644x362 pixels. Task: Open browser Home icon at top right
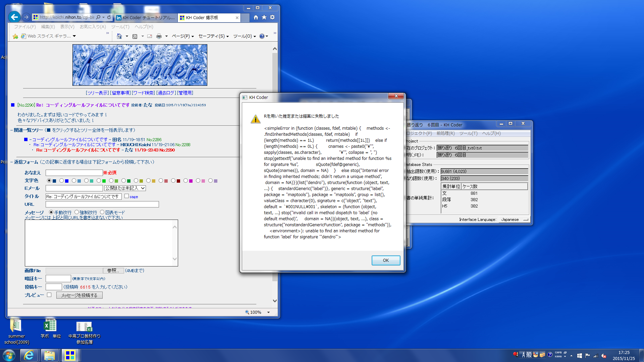coord(256,17)
